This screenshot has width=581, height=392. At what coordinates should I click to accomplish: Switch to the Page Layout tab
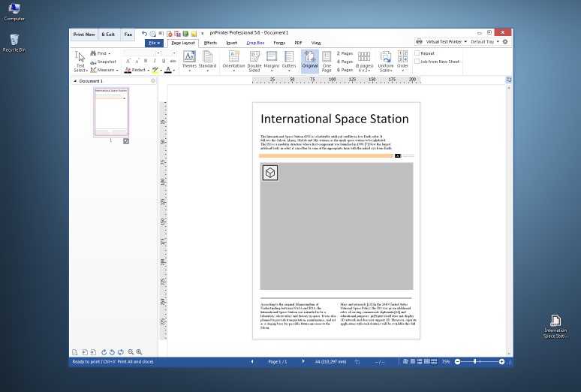click(183, 43)
